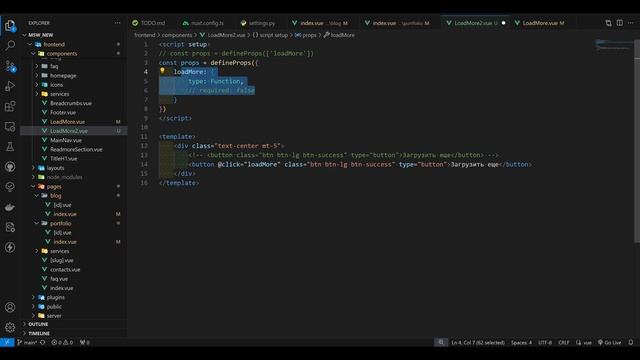Viewport: 640px width, 360px height.
Task: Click the open changes icon in editor toolbar
Action: click(x=609, y=23)
